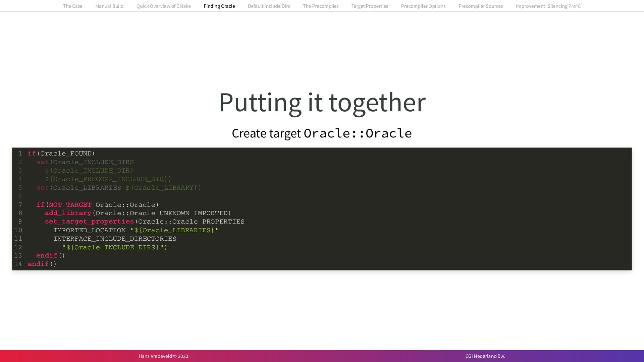Viewport: 644px width, 362px height.
Task: Click the 'Create target Oracle::Oracle' subtitle
Action: click(322, 133)
